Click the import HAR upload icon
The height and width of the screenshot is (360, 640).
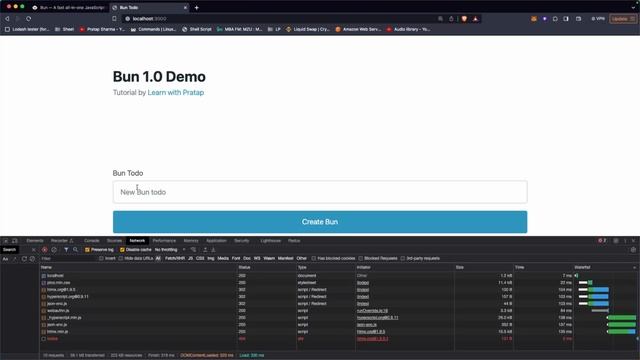pyautogui.click(x=205, y=250)
